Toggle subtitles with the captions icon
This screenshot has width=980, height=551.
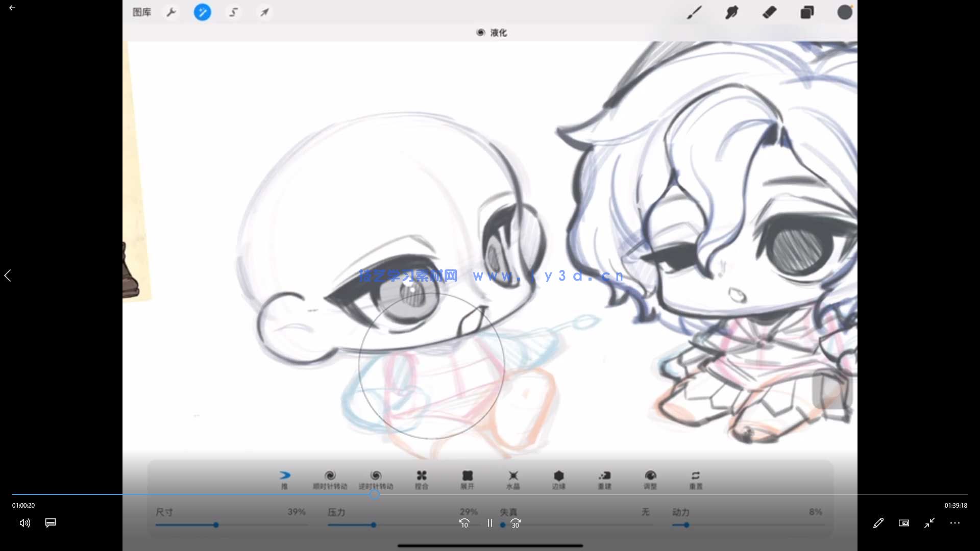click(x=51, y=523)
